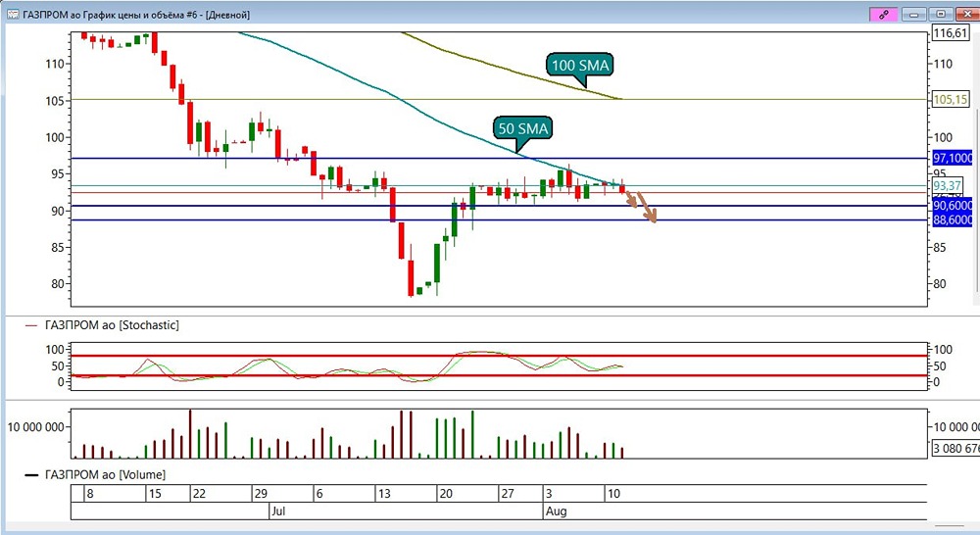Select the 116,61 top price label
This screenshot has height=535, width=980.
pos(950,33)
